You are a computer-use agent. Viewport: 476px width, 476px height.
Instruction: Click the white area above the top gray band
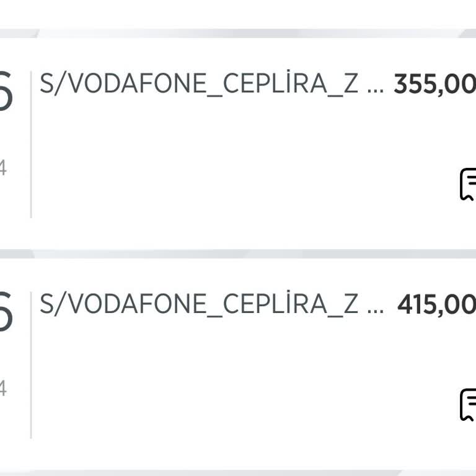pyautogui.click(x=238, y=12)
